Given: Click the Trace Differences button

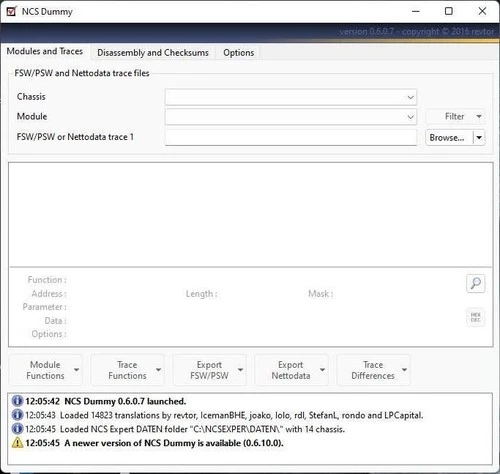Looking at the screenshot, I should click(x=373, y=370).
